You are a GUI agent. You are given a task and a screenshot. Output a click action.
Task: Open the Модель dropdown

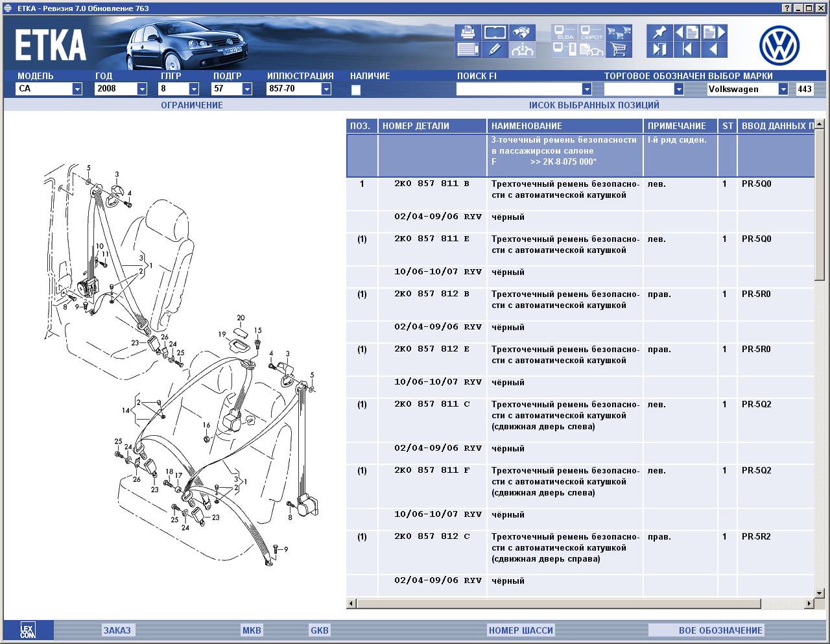[x=77, y=89]
